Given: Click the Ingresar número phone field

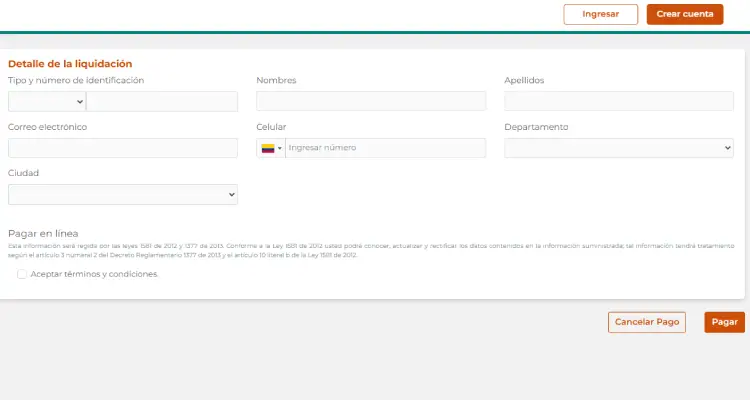Looking at the screenshot, I should click(x=385, y=148).
